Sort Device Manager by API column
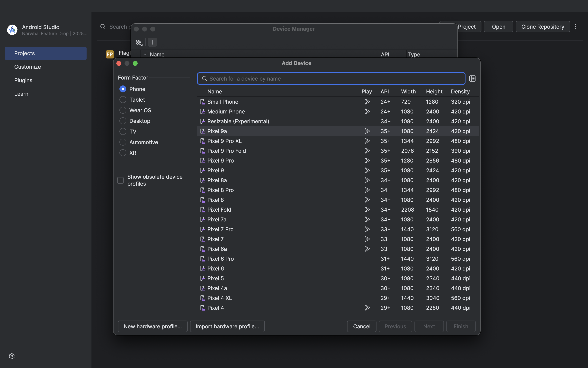This screenshot has height=368, width=588. [385, 55]
